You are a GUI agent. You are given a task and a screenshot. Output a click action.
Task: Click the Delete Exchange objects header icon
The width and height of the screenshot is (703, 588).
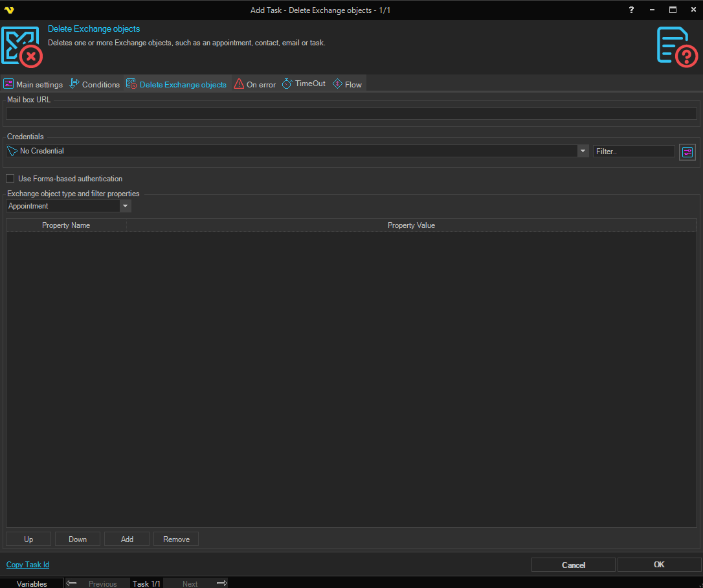pyautogui.click(x=21, y=46)
